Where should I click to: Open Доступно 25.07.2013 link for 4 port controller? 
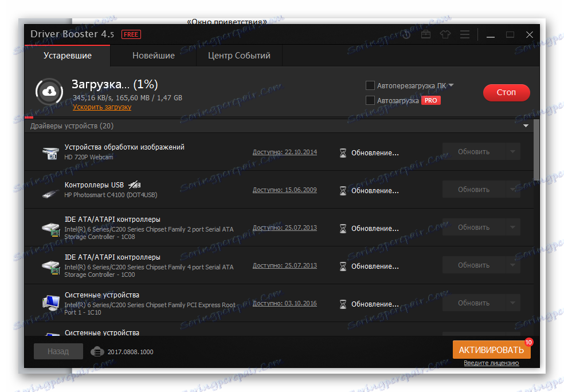pyautogui.click(x=284, y=265)
